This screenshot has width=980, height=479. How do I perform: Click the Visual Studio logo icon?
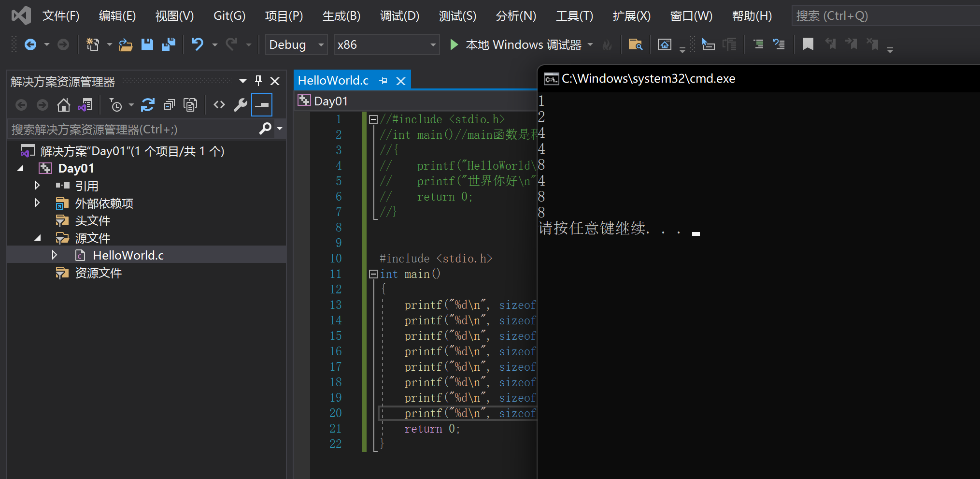(21, 16)
